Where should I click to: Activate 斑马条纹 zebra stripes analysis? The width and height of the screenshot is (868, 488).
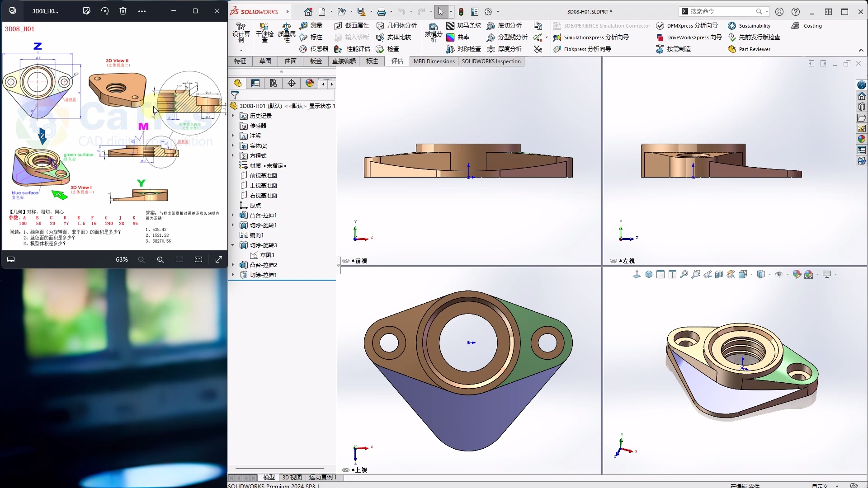point(468,26)
